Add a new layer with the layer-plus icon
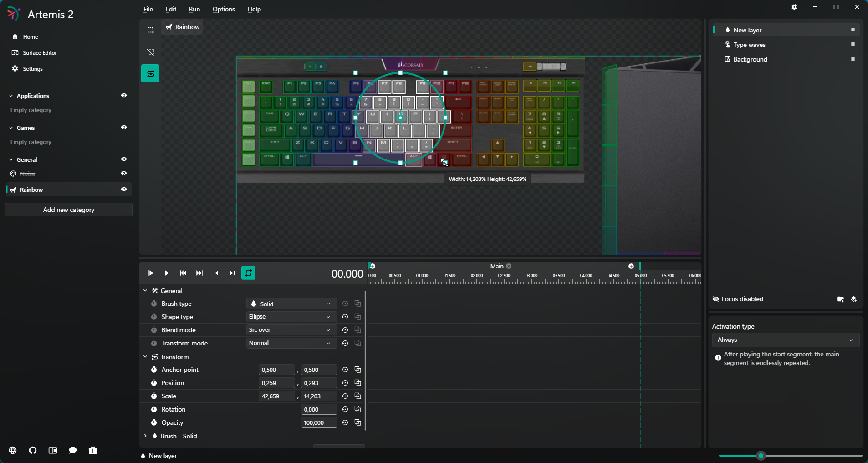The image size is (868, 463). pyautogui.click(x=854, y=299)
